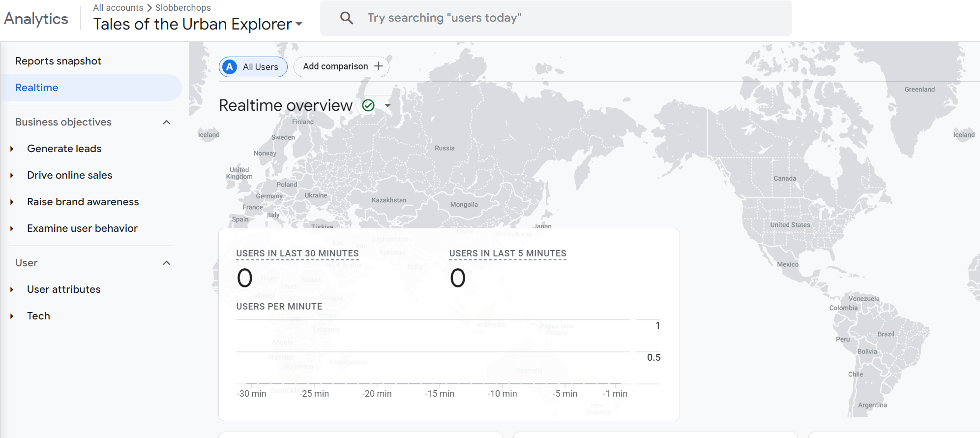
Task: Click the All Users segment chip
Action: [x=253, y=67]
